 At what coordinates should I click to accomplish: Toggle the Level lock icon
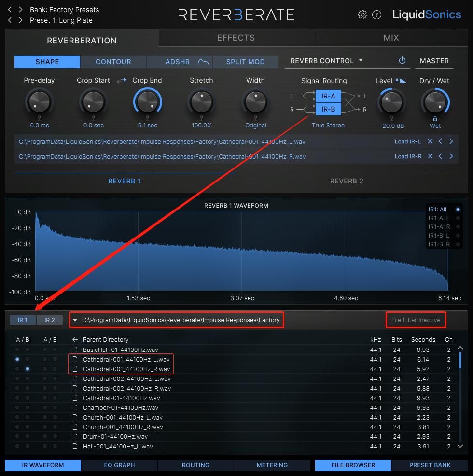391,118
